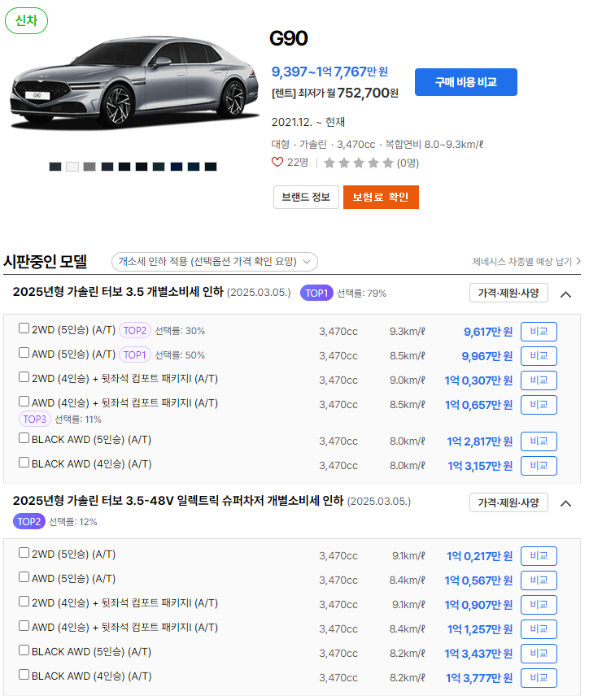Check 48V BLACK AWD (5인승) priced 1억 3,437만 원

coord(24,650)
